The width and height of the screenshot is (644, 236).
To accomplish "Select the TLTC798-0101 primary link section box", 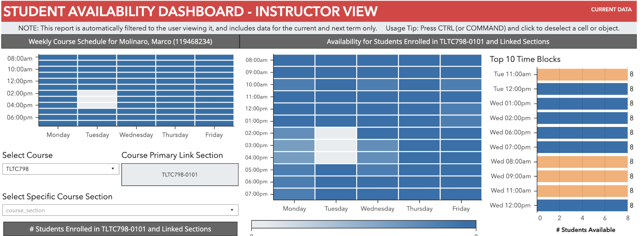I will [180, 175].
